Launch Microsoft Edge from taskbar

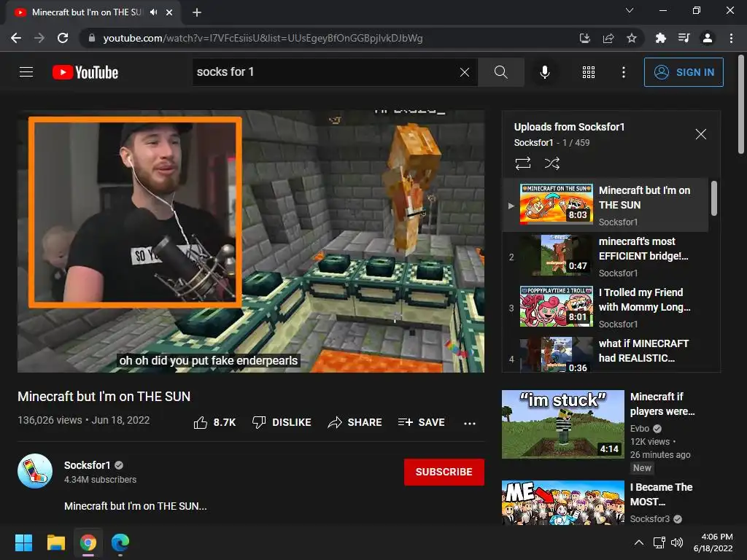[x=120, y=542]
